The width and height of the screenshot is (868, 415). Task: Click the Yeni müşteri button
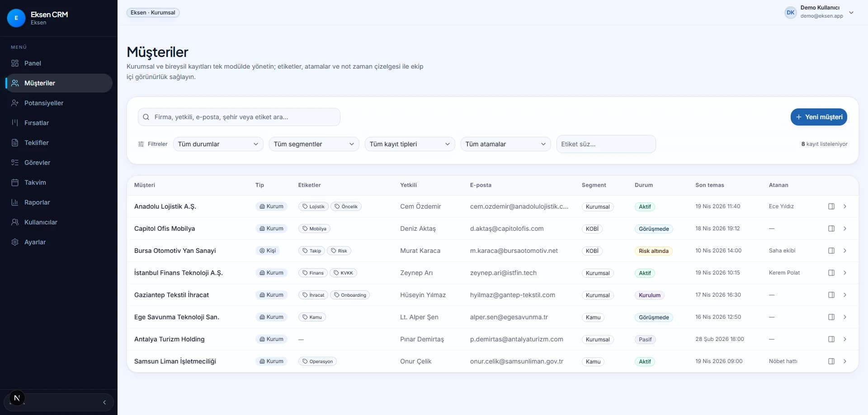(818, 117)
